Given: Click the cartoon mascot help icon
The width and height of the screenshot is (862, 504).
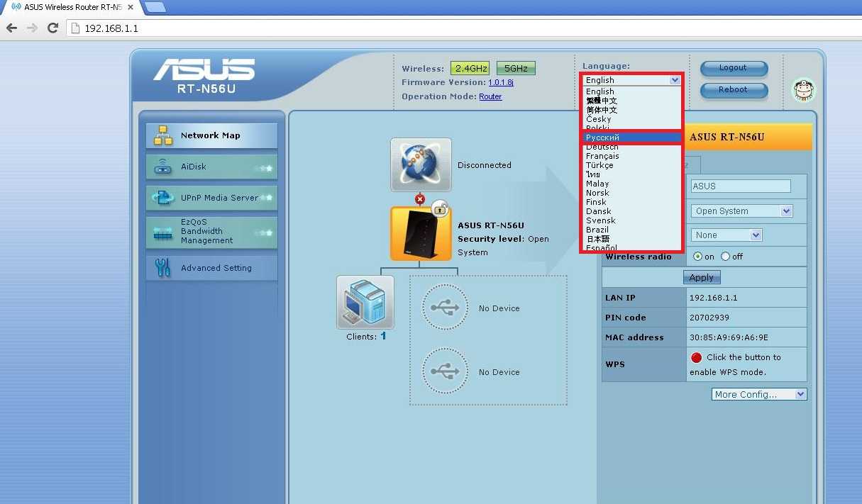Looking at the screenshot, I should 804,90.
